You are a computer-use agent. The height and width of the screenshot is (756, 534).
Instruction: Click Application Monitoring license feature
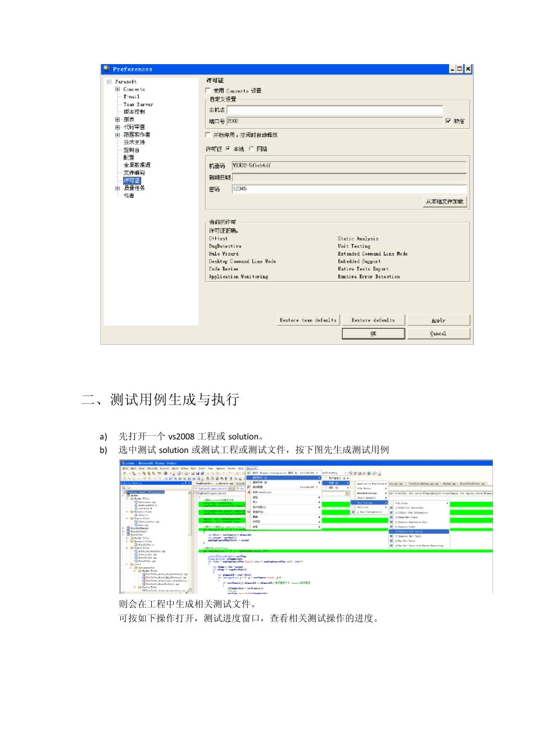238,276
